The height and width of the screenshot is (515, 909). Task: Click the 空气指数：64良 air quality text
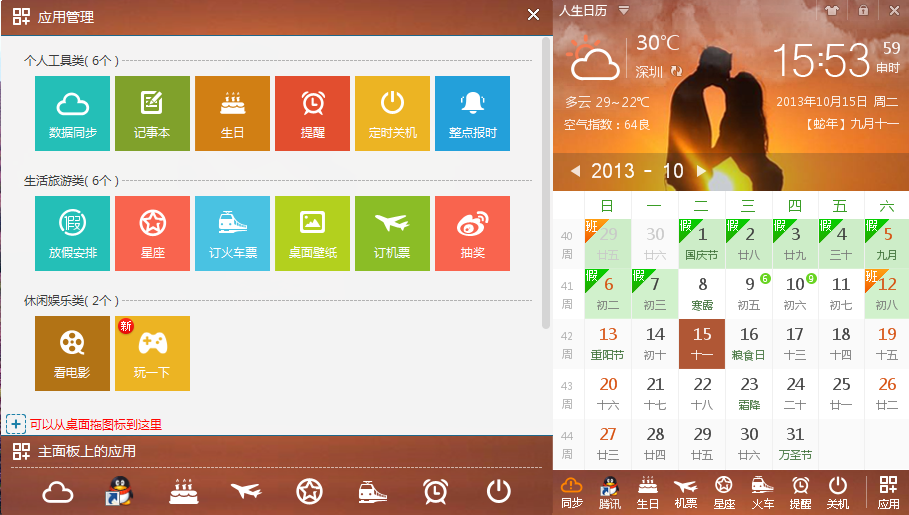click(607, 125)
